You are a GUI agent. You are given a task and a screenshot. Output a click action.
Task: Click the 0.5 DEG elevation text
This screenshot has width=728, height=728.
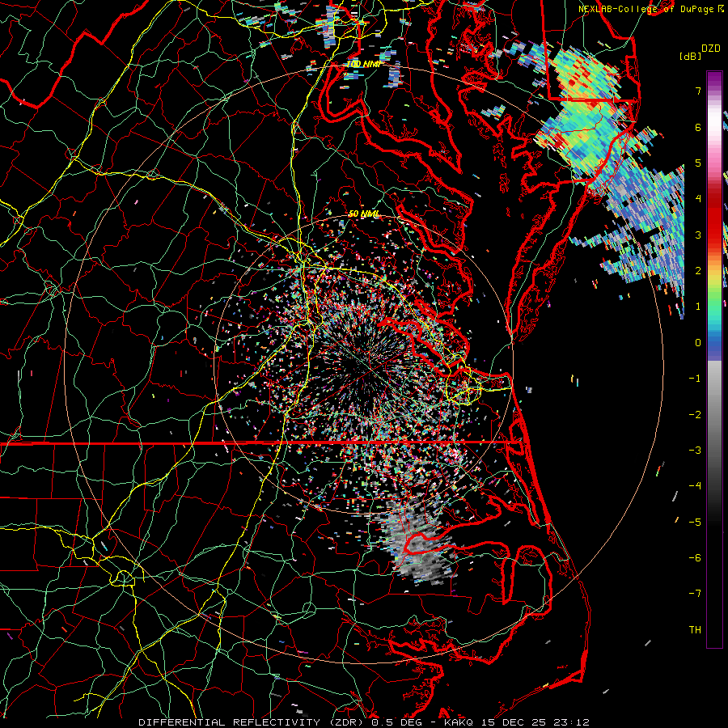pyautogui.click(x=397, y=722)
